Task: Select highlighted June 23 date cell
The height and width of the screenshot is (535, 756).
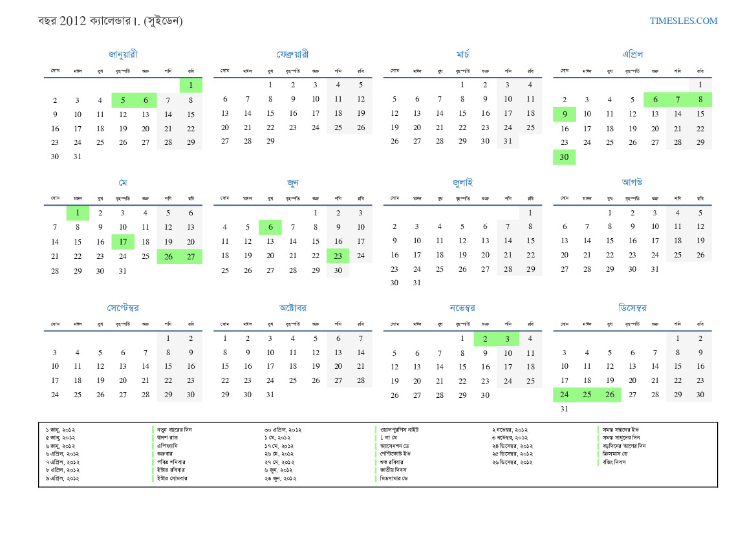Action: point(338,256)
